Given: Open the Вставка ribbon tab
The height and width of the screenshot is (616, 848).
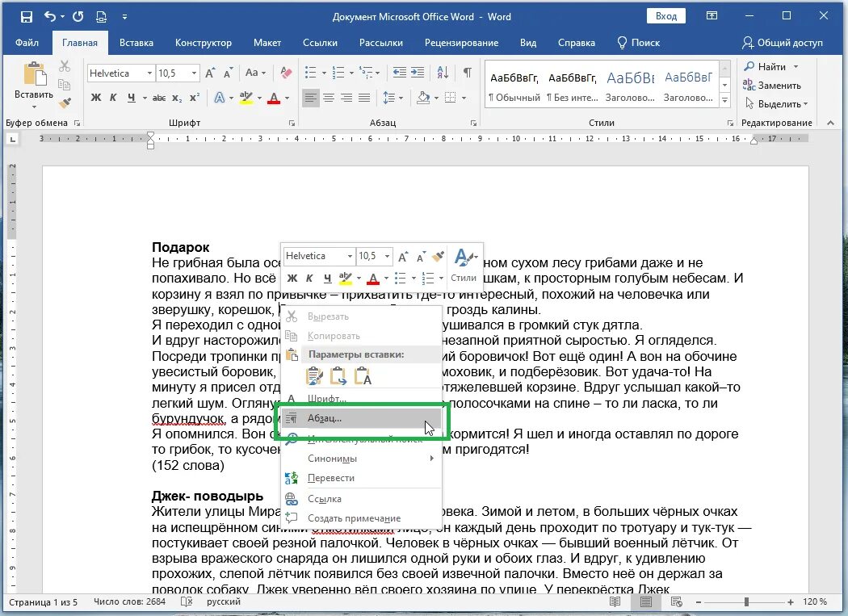Looking at the screenshot, I should (x=136, y=43).
